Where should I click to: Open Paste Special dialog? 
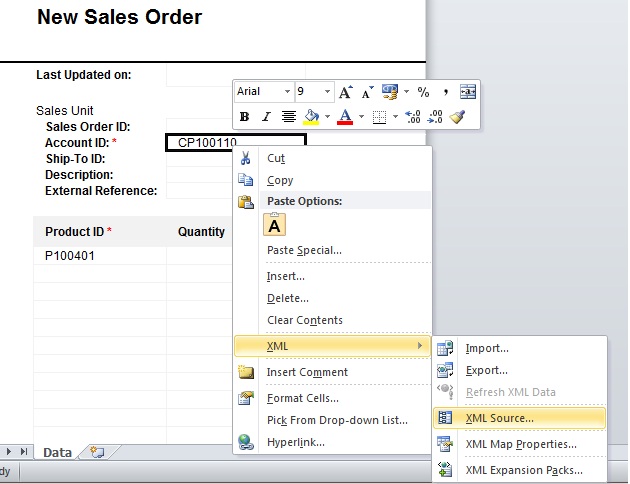(x=304, y=250)
